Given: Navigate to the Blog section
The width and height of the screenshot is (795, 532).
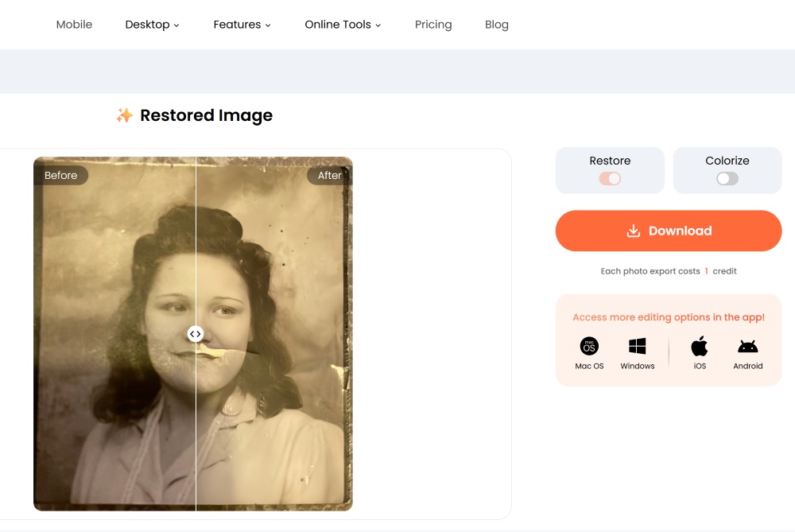Looking at the screenshot, I should pos(497,25).
